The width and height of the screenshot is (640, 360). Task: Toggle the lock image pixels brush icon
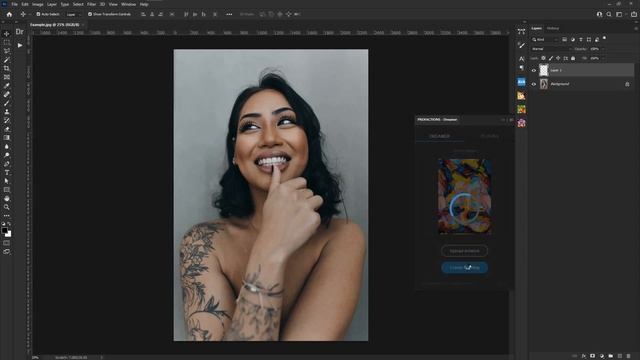click(551, 58)
